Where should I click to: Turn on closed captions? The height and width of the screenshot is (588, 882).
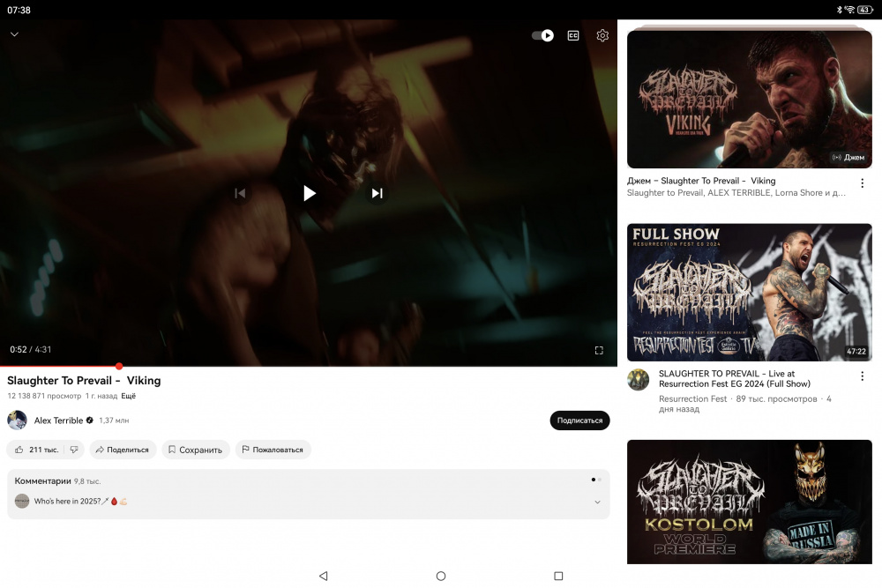click(573, 35)
